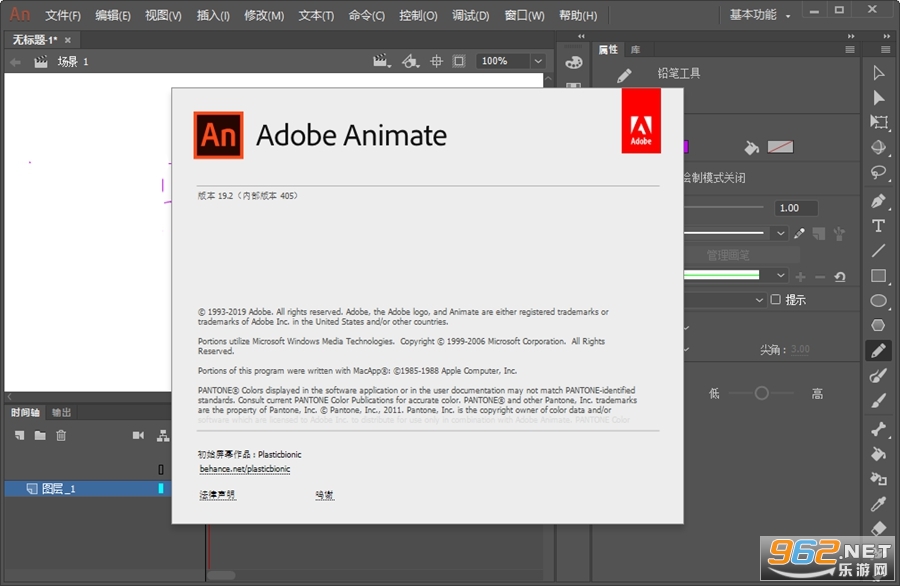The height and width of the screenshot is (586, 900).
Task: Select the Paint Brush tool
Action: 878,375
